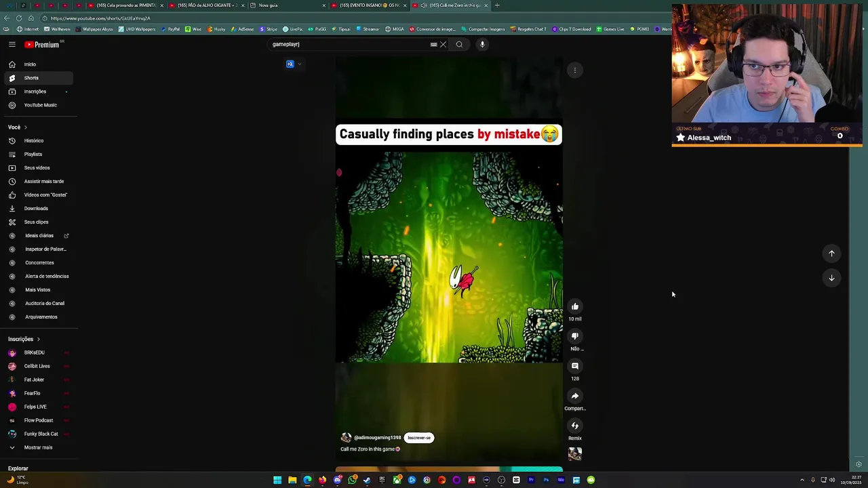This screenshot has height=488, width=868.
Task: Click the YouTube Premium logo
Action: point(43,44)
